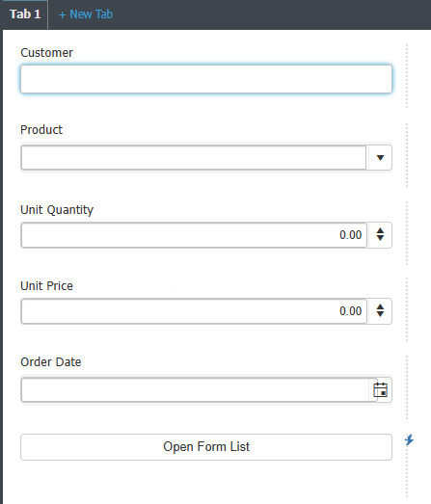Increase the Unit Quantity value

[380, 230]
